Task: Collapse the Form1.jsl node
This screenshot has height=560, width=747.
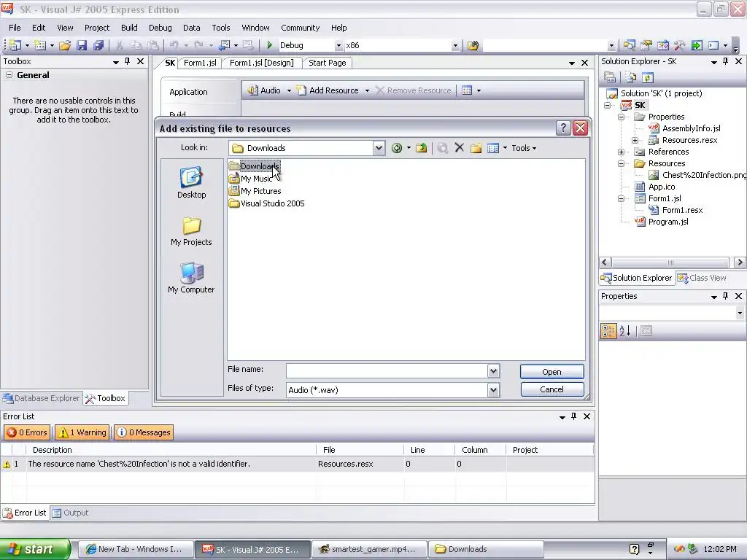Action: 621,198
